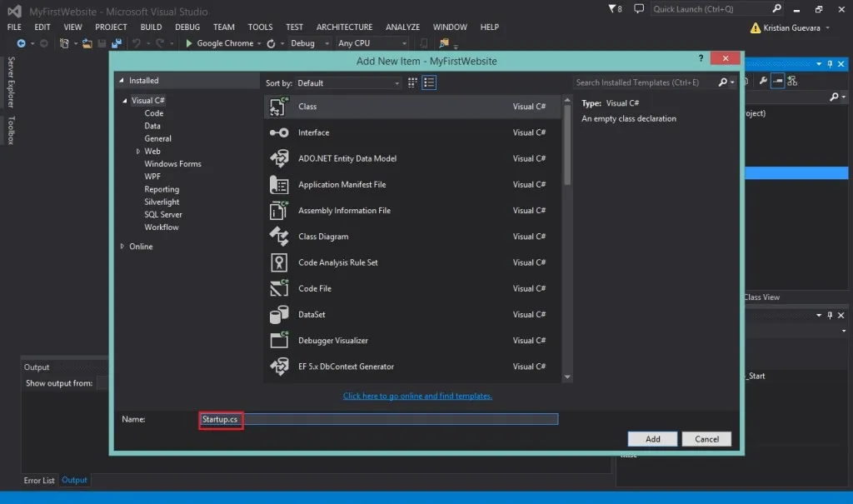Open the Google Chrome browser target dropdown
This screenshot has height=504, width=853.
coord(260,43)
